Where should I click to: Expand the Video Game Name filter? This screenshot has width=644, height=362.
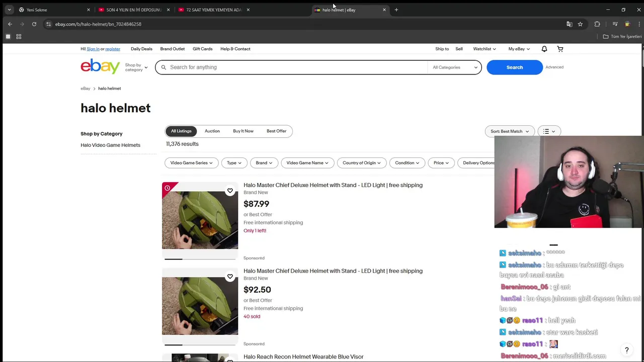(x=307, y=163)
